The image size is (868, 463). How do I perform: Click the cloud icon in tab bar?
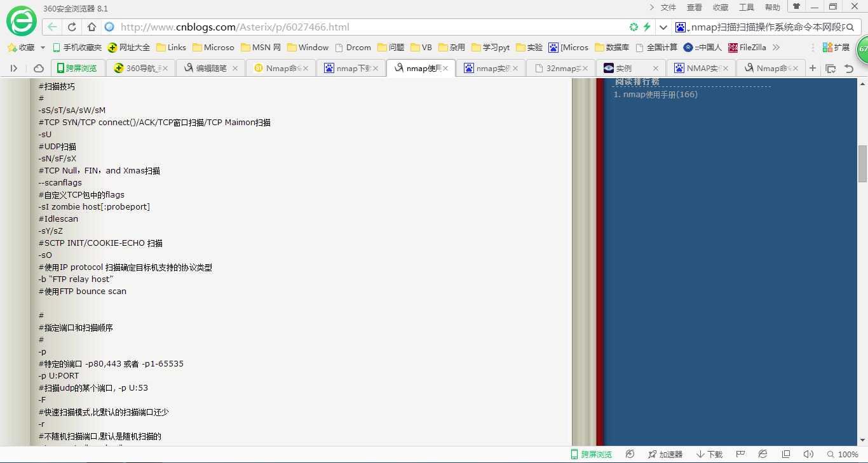pos(39,68)
